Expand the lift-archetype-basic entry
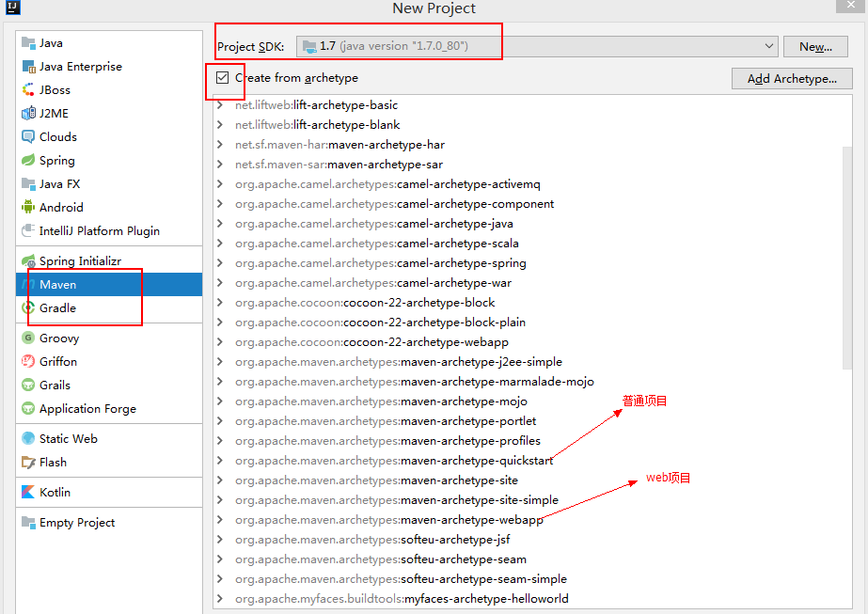 click(220, 105)
